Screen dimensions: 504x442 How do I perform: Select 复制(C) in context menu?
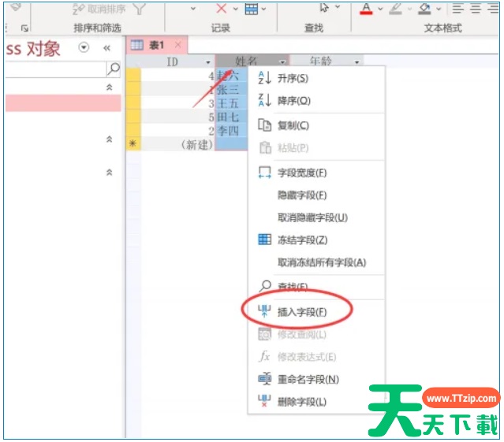click(x=293, y=125)
